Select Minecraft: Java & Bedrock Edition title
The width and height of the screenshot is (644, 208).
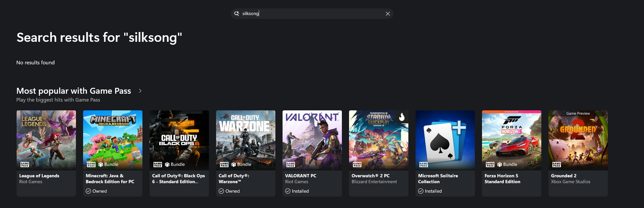point(110,179)
